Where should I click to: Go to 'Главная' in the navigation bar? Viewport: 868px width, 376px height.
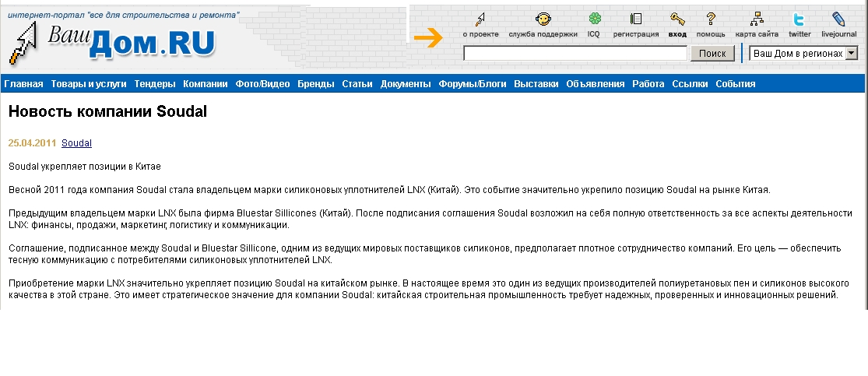coord(23,84)
